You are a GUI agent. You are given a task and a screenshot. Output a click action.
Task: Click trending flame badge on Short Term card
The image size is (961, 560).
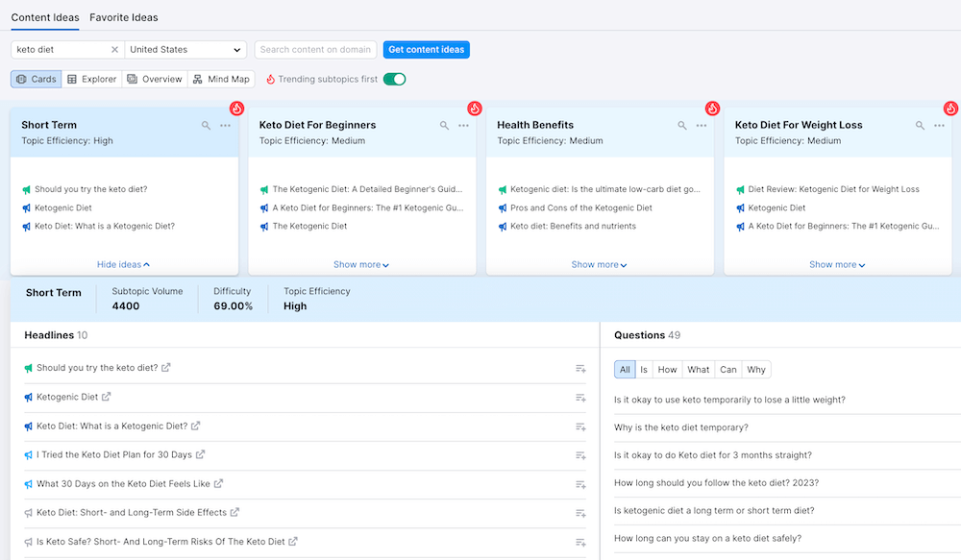click(x=236, y=109)
